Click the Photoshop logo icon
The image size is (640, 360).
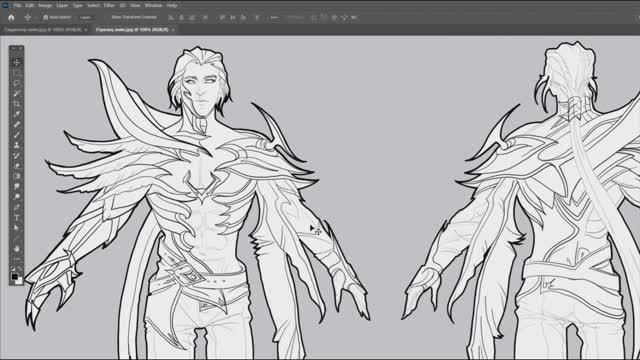(5, 5)
